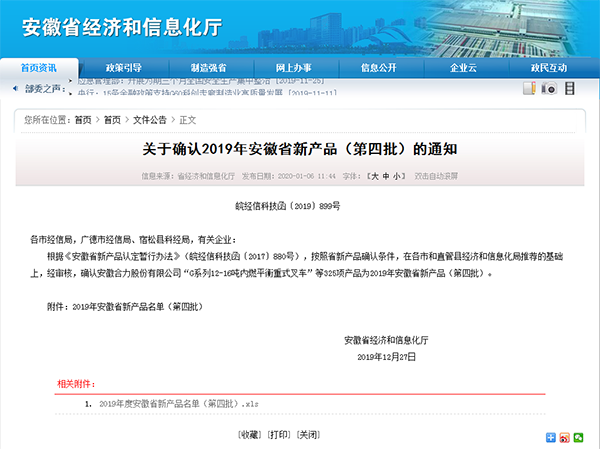Screen dimensions: 600x449
Task: Click the red Weibo share icon
Action: pyautogui.click(x=565, y=437)
